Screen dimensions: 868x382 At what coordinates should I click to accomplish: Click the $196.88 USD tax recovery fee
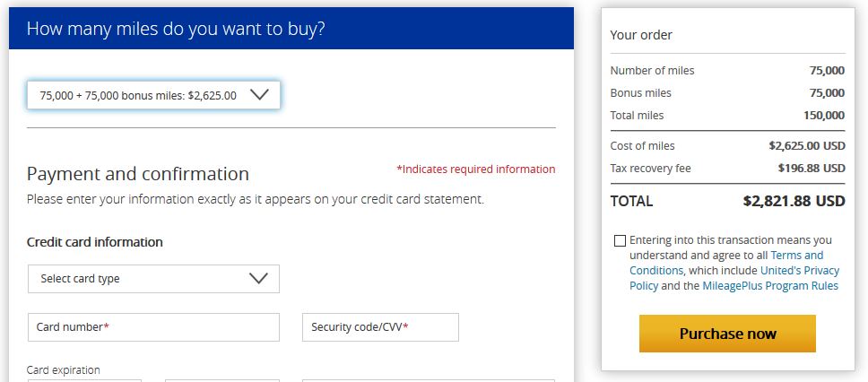(x=811, y=169)
